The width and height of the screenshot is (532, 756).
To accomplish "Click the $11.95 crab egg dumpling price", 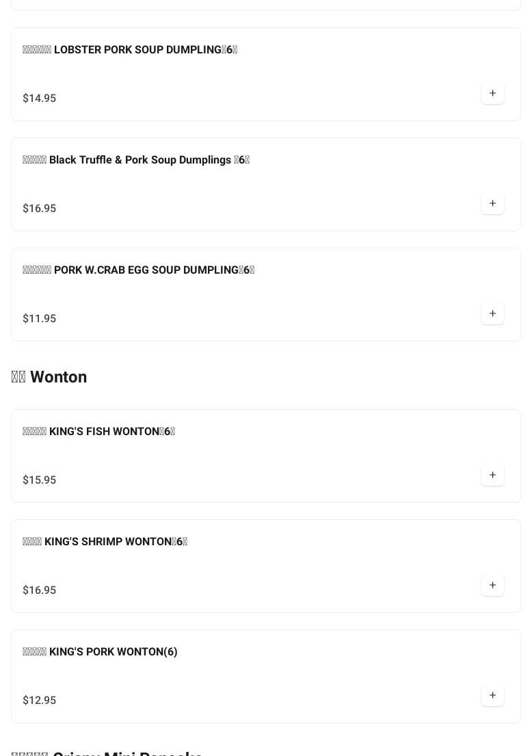I will point(40,319).
